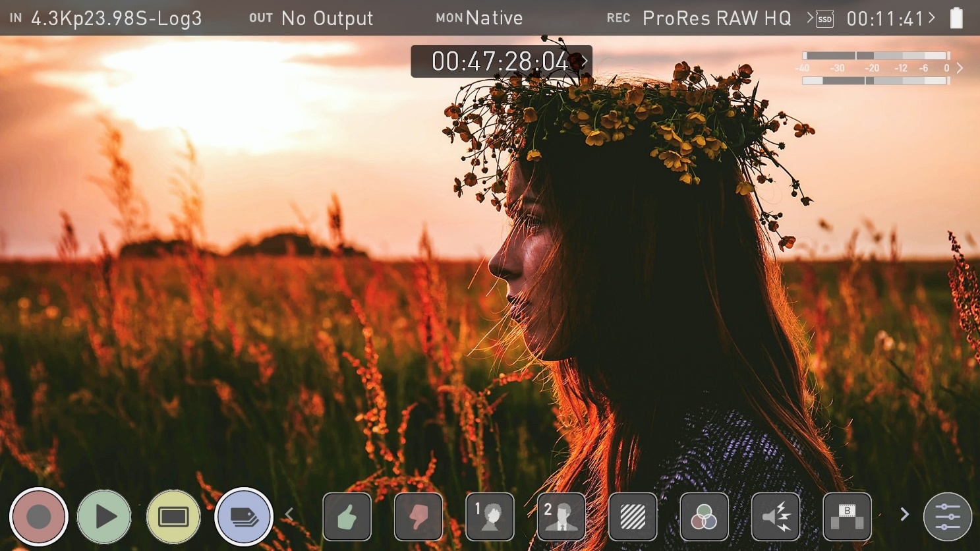The image size is (980, 551).
Task: Select the Talent 2 tag icon
Action: [x=561, y=517]
